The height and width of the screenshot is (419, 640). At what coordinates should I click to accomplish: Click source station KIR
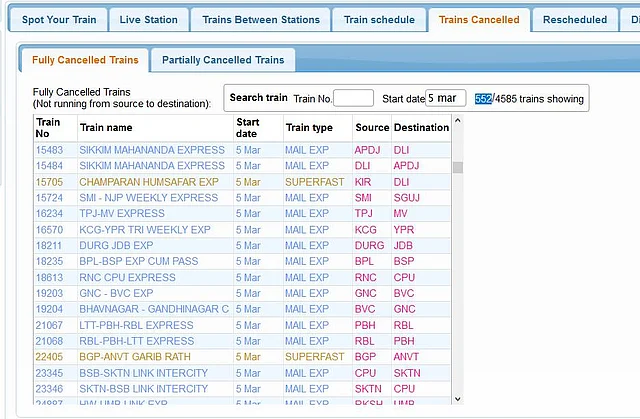(x=363, y=182)
